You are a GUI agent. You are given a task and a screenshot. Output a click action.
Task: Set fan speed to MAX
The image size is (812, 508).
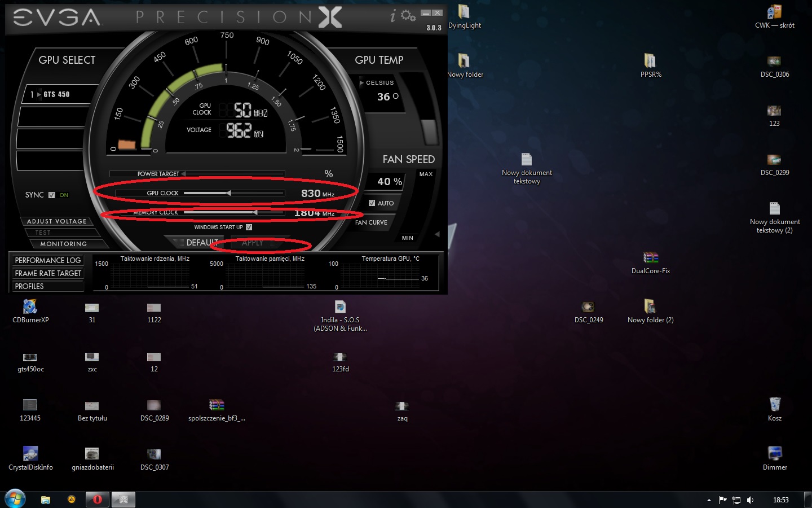426,174
